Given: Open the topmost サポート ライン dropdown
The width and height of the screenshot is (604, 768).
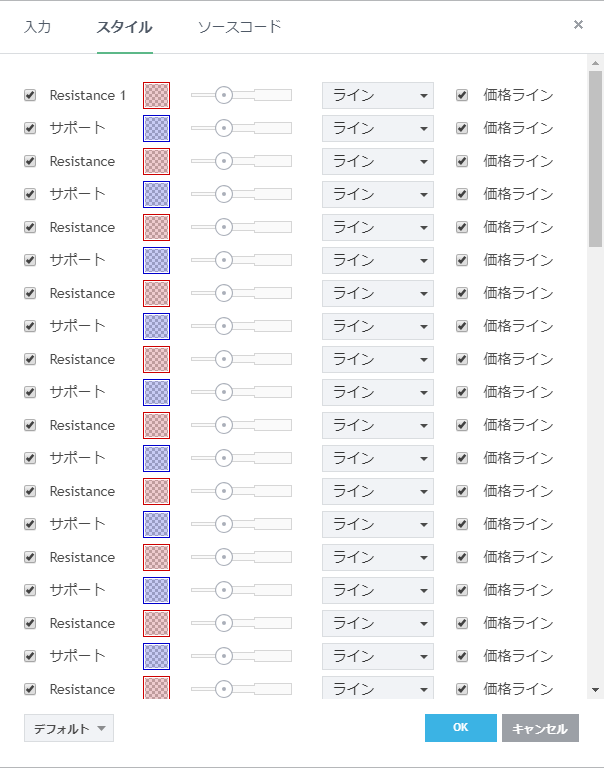Looking at the screenshot, I should point(377,129).
